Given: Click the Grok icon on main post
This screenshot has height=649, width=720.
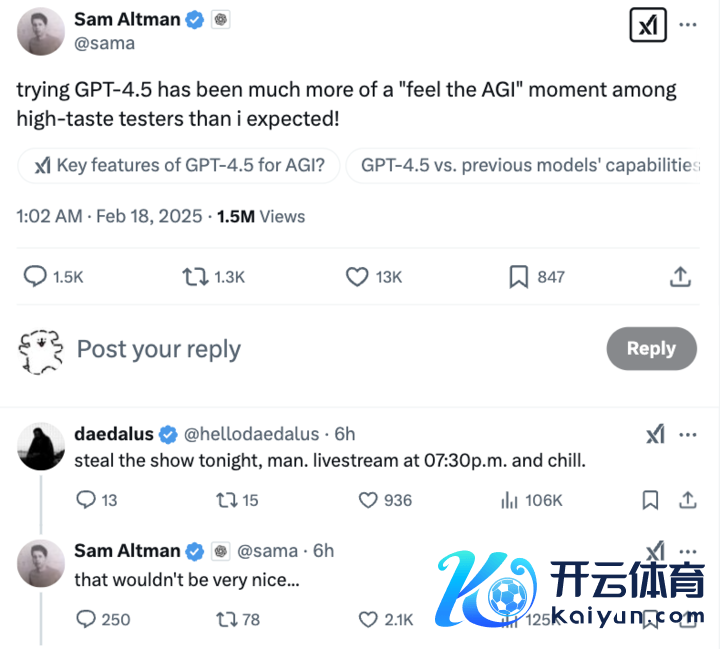Looking at the screenshot, I should [x=648, y=26].
